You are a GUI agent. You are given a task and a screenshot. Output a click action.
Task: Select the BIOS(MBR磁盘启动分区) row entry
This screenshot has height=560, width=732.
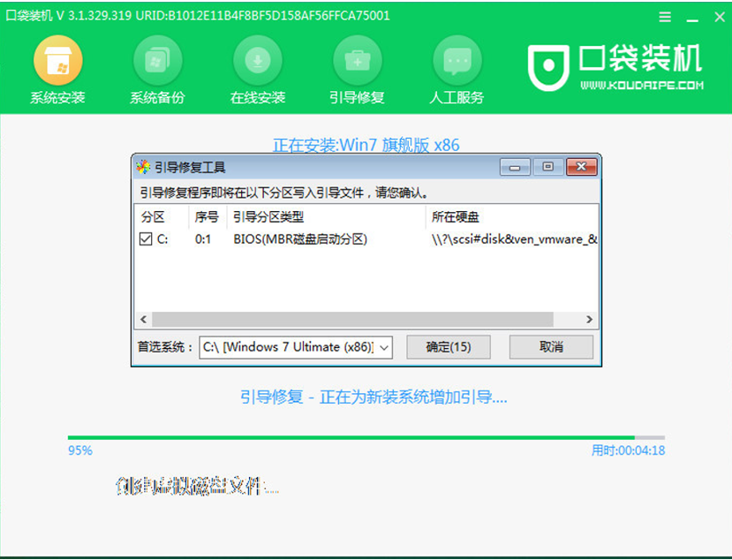pos(300,239)
